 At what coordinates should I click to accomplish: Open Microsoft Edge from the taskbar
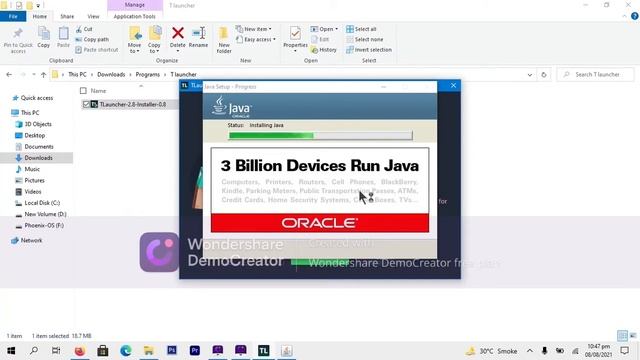[126, 351]
